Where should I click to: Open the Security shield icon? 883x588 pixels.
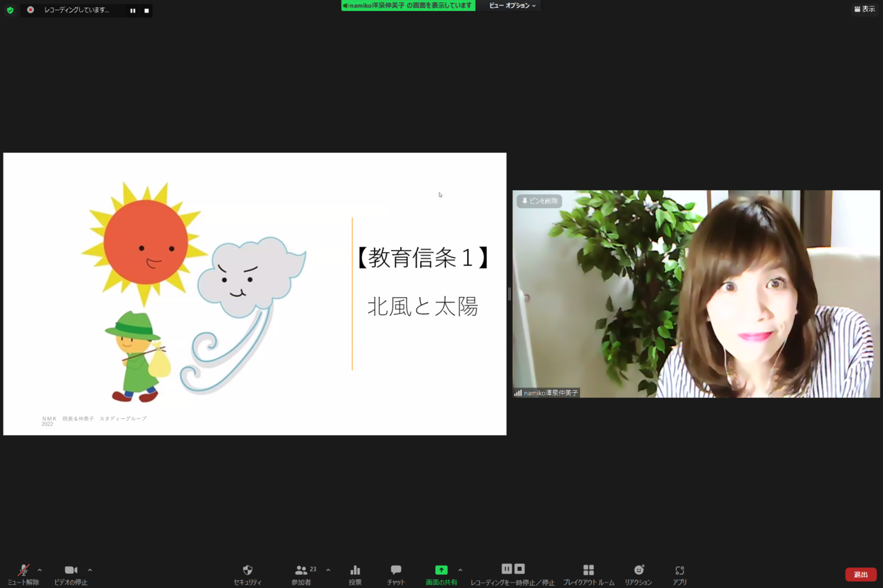coord(247,571)
